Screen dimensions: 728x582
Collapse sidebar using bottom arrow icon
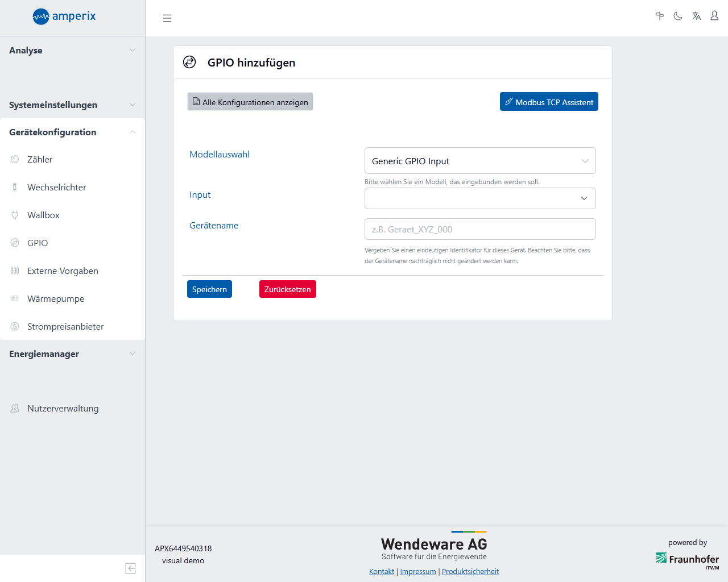(x=130, y=568)
